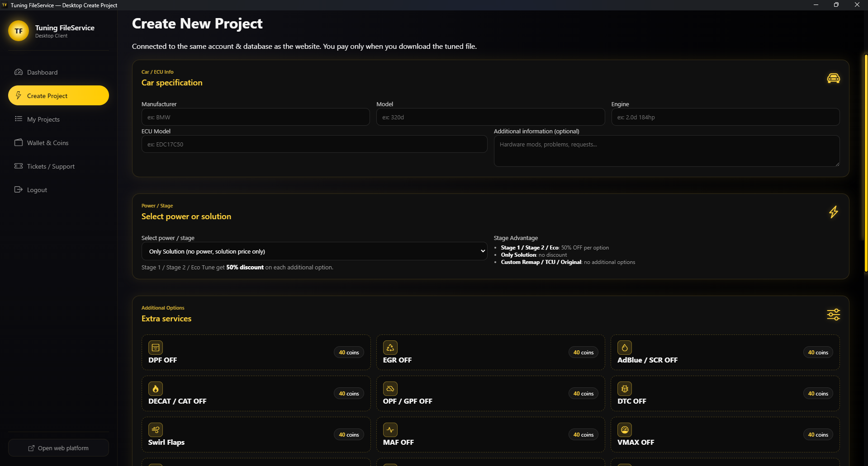Viewport: 868px width, 466px height.
Task: Toggle the 40 coins badge on EGR OFF
Action: tap(583, 353)
